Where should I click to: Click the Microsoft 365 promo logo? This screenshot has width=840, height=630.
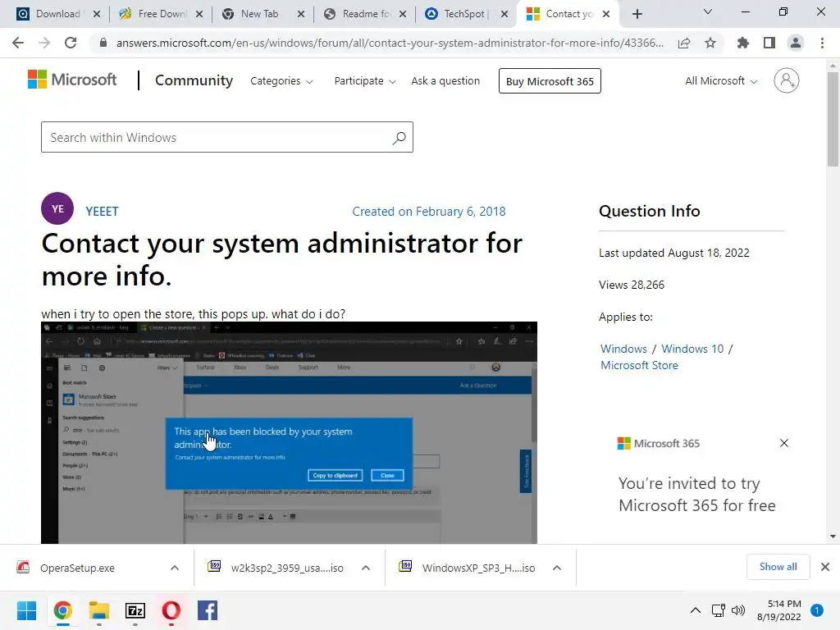[x=659, y=443]
